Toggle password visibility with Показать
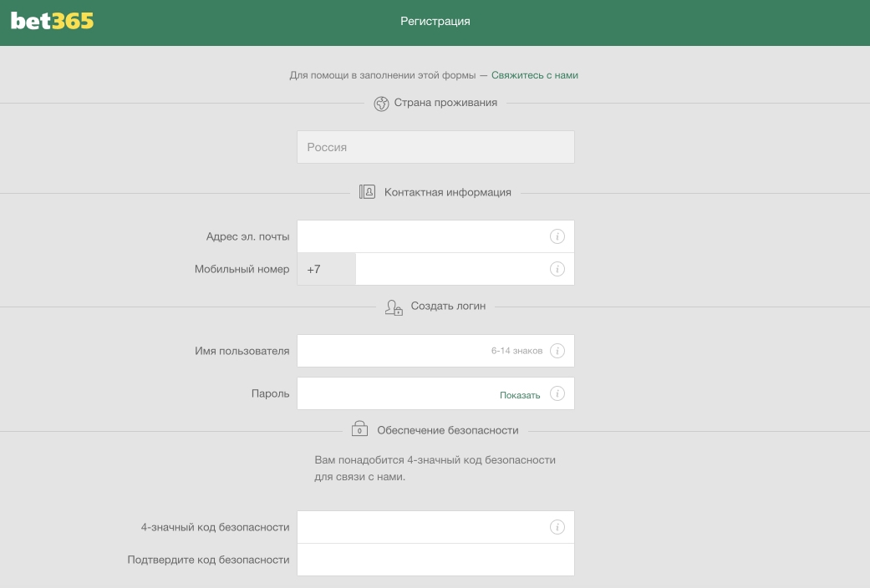This screenshot has width=870, height=588. tap(520, 395)
